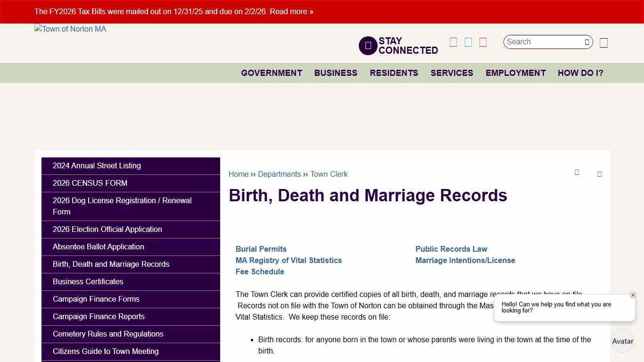
Task: Open the RESIDENTS menu item
Action: tap(394, 73)
